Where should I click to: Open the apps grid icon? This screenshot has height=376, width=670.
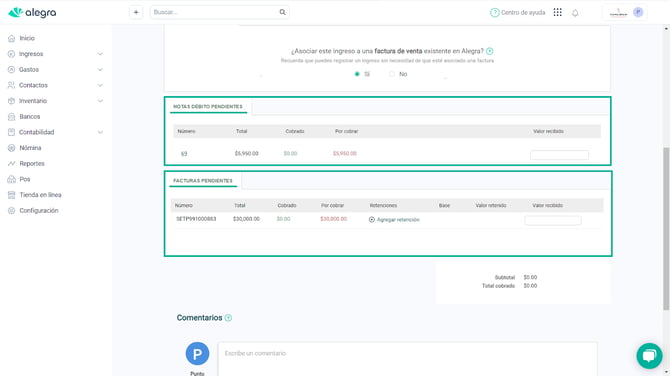[557, 12]
